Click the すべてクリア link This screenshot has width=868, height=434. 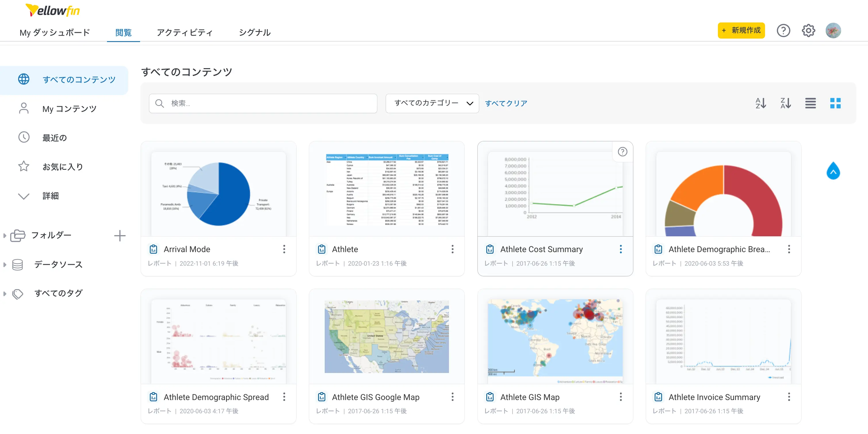506,103
